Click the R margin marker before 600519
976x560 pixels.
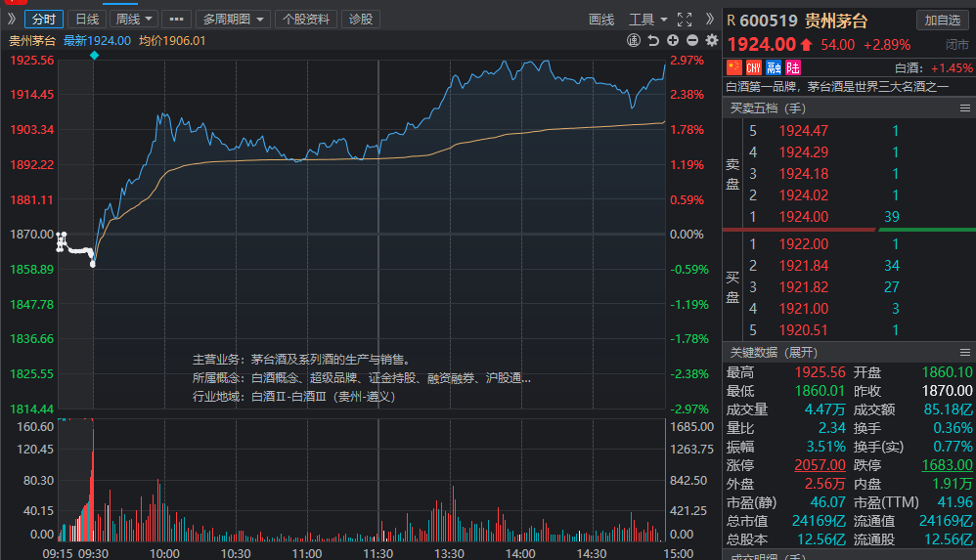(732, 21)
